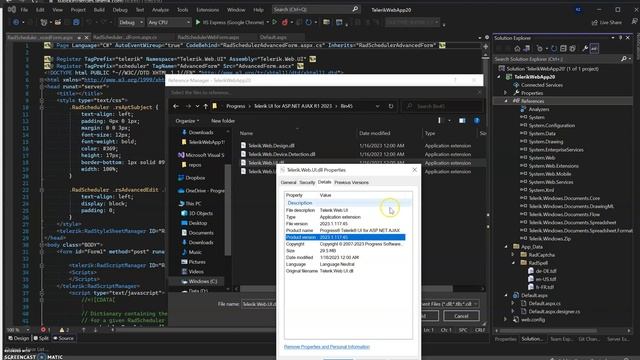This screenshot has width=640, height=360.
Task: Click the Dropbox icon in file dialog sidebar
Action: pos(181,178)
